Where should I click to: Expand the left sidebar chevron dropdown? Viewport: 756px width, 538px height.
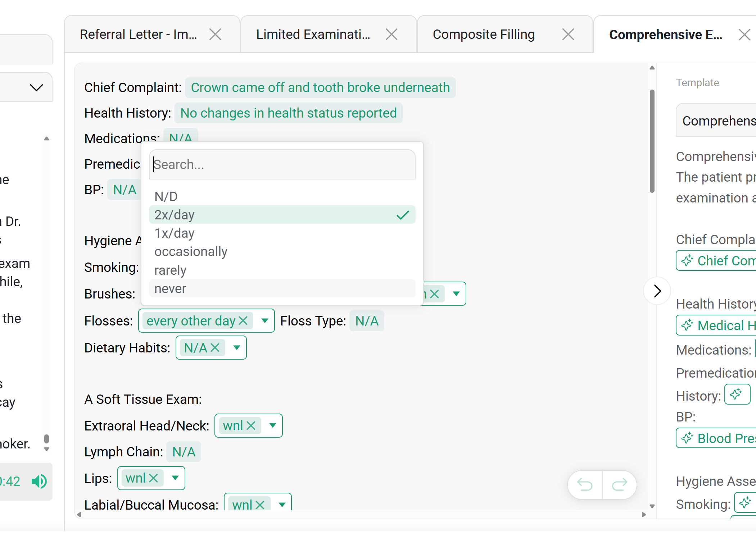click(36, 87)
